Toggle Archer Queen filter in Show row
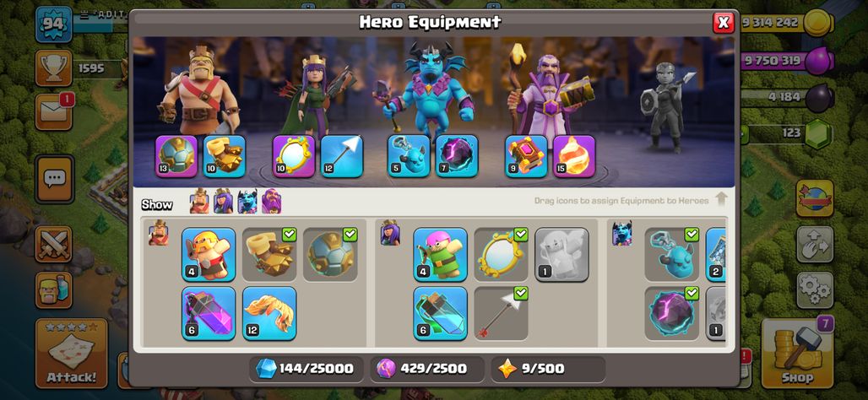868x400 pixels. (223, 202)
